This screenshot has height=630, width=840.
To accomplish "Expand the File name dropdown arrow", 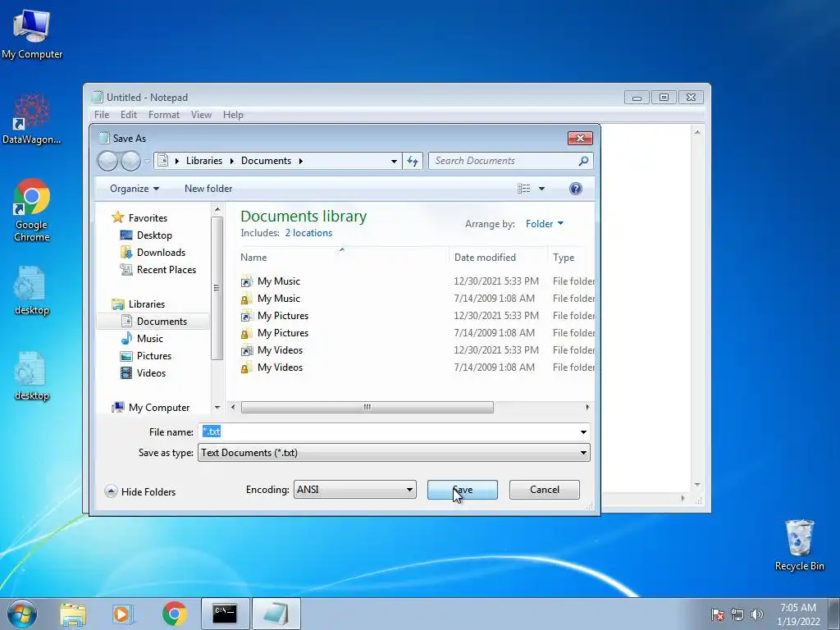I will (x=583, y=431).
